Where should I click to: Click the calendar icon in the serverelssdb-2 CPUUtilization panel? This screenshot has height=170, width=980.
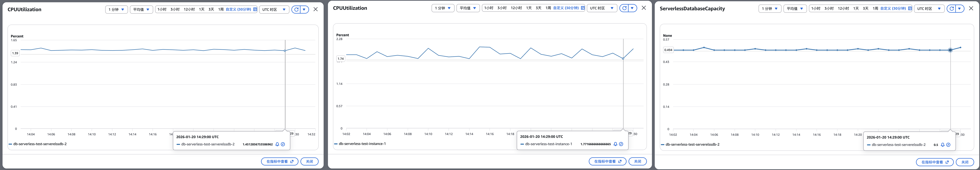(x=255, y=10)
